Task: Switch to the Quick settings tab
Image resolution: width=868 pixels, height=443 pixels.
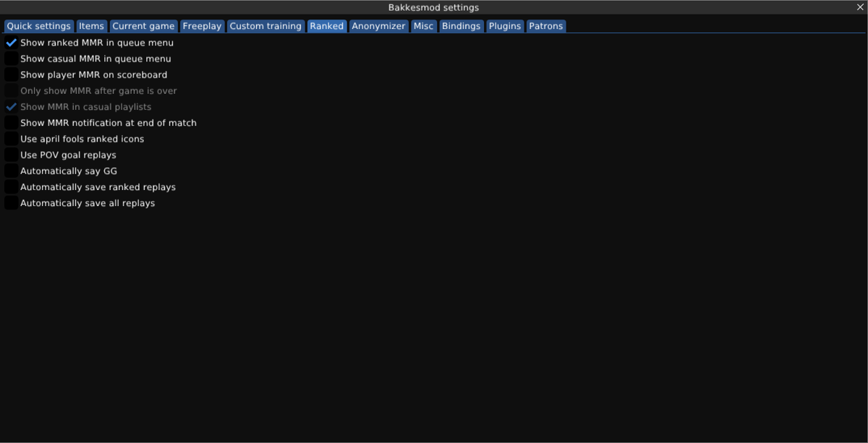Action: pyautogui.click(x=38, y=26)
